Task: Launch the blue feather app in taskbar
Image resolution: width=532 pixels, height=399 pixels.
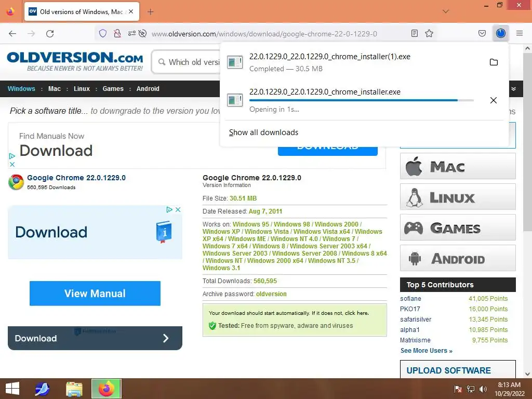Action: [42, 389]
